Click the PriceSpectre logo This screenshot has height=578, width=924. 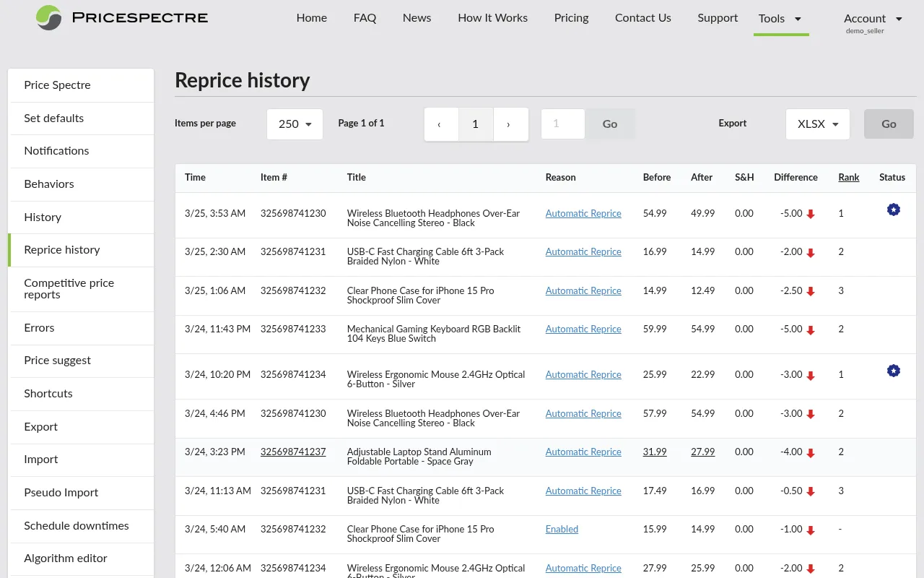[121, 18]
